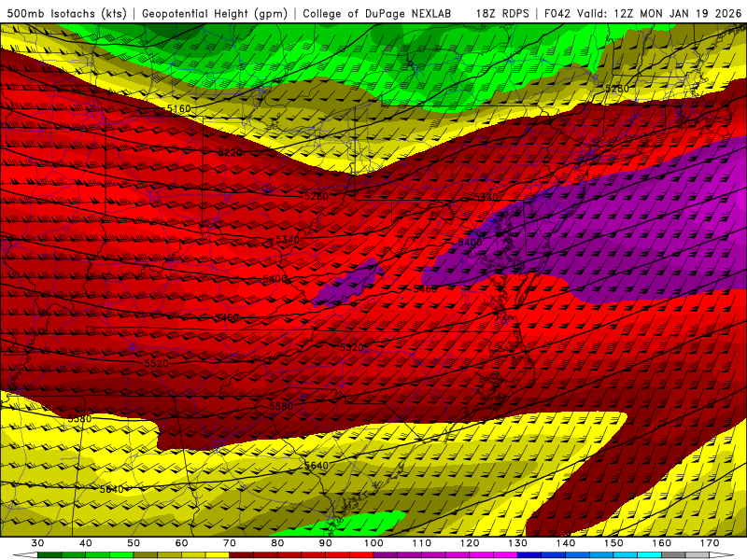Click the '70' color scale label
This screenshot has height=560, width=747.
click(230, 543)
